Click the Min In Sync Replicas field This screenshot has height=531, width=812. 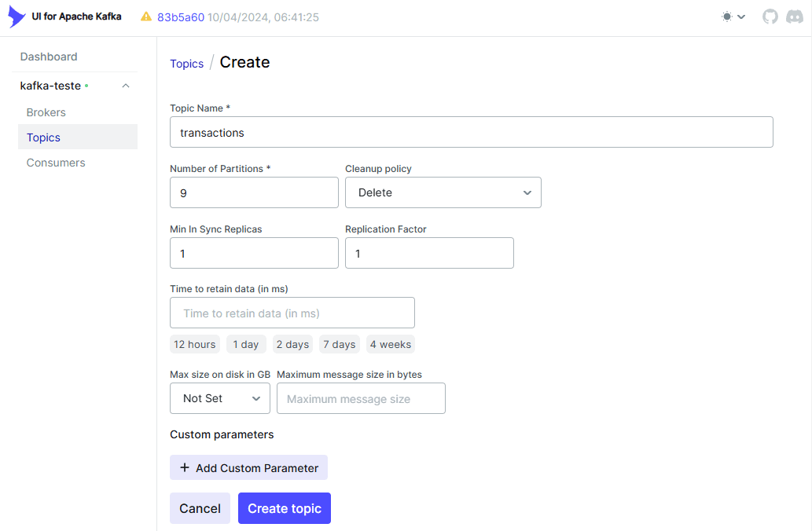click(x=254, y=253)
